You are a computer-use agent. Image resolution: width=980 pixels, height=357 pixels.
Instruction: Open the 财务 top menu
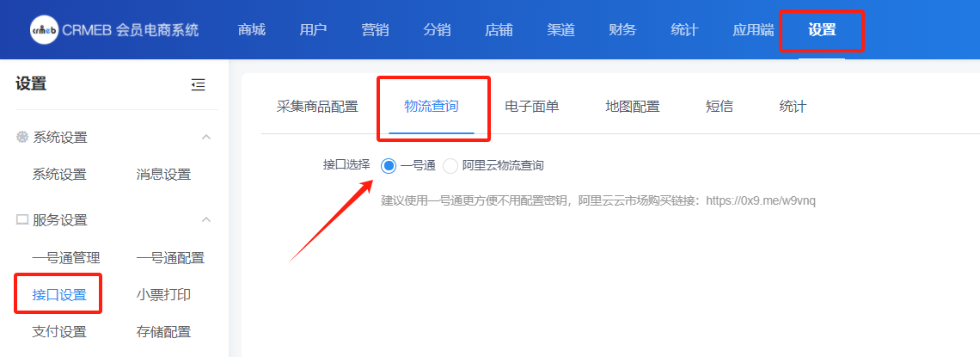[x=622, y=30]
